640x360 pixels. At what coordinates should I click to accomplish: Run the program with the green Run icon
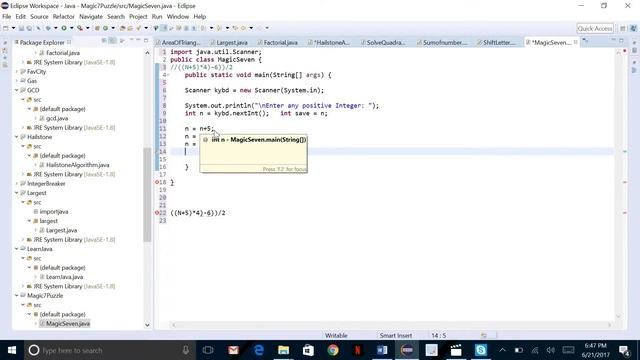(x=64, y=28)
